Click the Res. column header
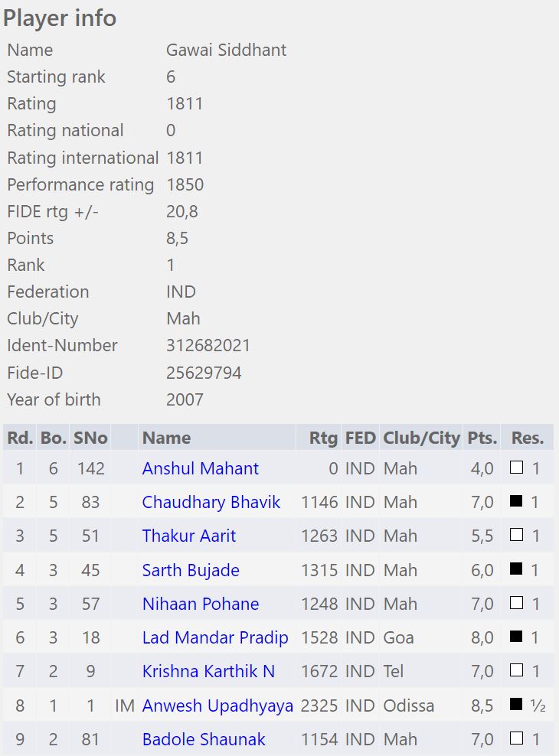This screenshot has height=756, width=559. point(528,438)
